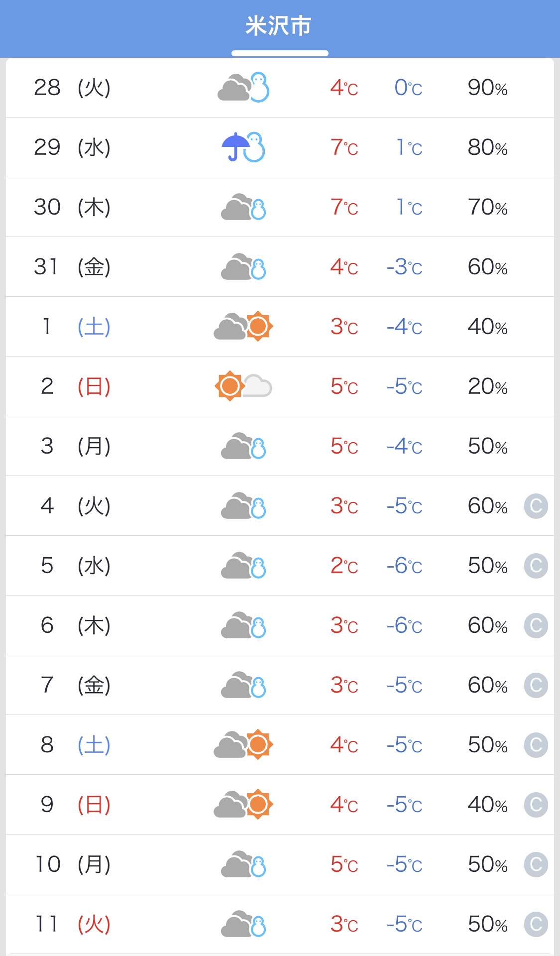Tap the 90% precipitation value for the 28th
This screenshot has width=560, height=956.
click(x=487, y=88)
